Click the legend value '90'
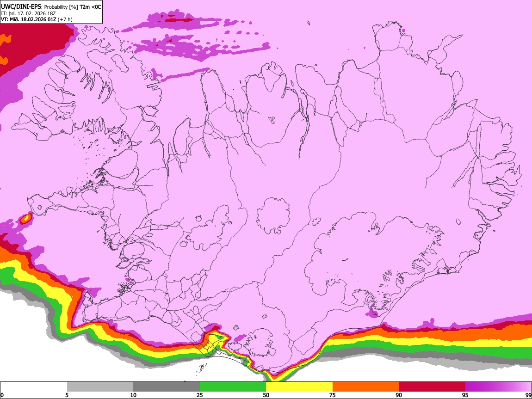Viewport: 532px width, 399px height. tap(399, 395)
